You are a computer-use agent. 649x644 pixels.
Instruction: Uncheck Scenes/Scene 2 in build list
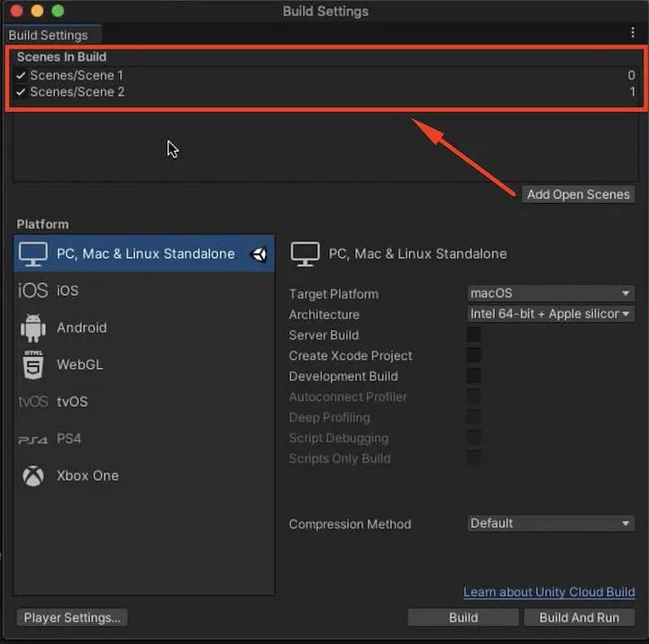(21, 92)
